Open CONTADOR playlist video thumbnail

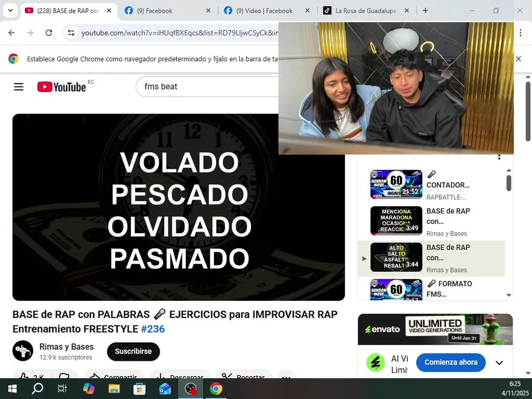click(396, 184)
